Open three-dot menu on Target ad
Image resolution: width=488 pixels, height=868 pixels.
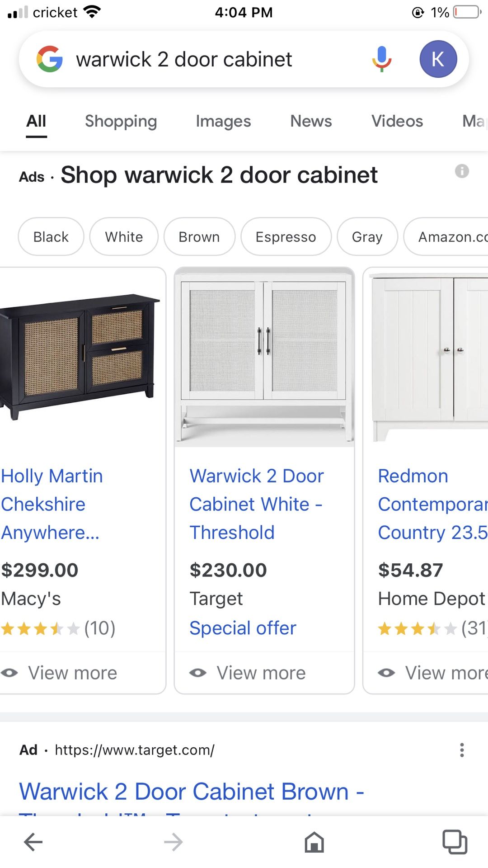(x=461, y=750)
